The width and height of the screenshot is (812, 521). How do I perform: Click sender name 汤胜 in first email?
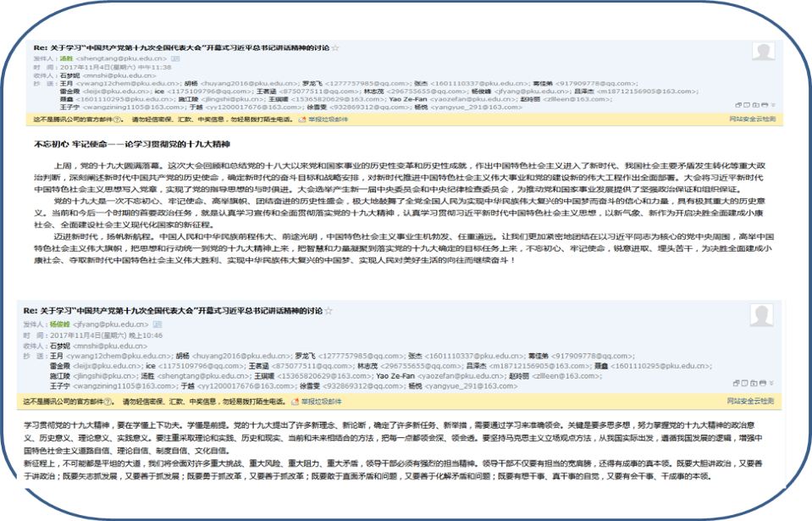[x=66, y=58]
